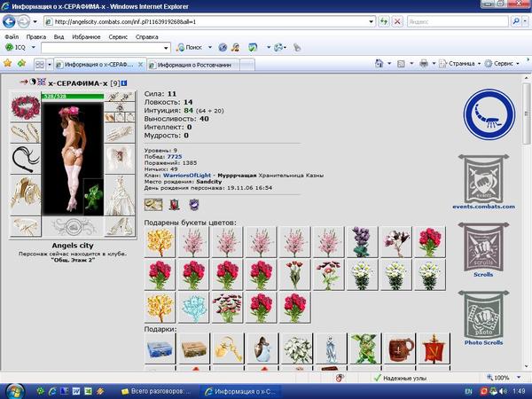Expand the ICQ toolbar search combo box arrow
The height and width of the screenshot is (399, 532).
click(166, 48)
